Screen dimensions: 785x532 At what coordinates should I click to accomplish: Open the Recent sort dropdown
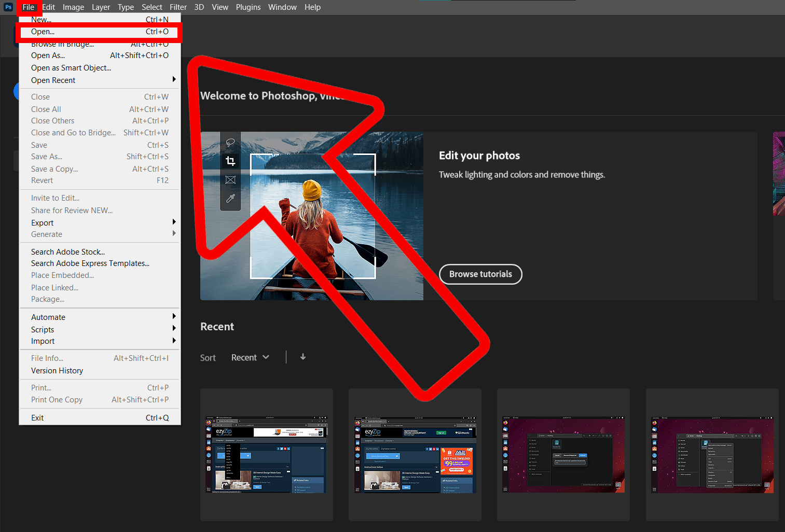click(x=250, y=357)
